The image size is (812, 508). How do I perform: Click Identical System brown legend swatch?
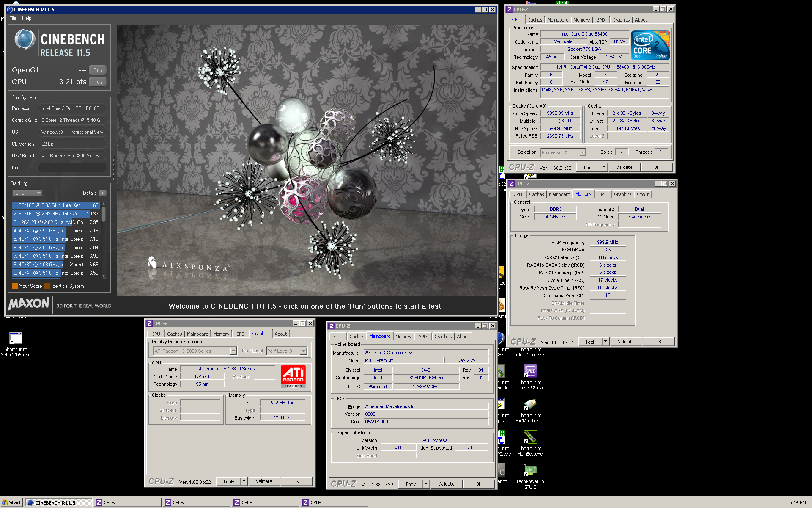(47, 286)
